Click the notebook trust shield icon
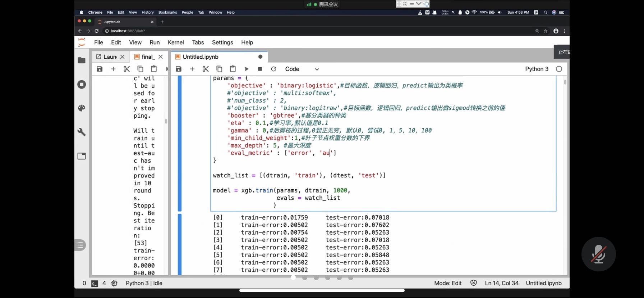The width and height of the screenshot is (644, 298). [474, 283]
